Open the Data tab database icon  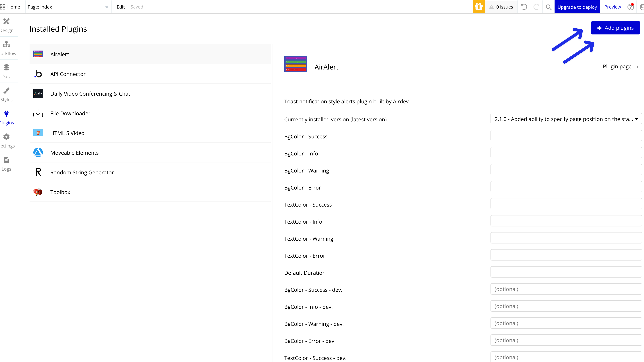pyautogui.click(x=7, y=68)
